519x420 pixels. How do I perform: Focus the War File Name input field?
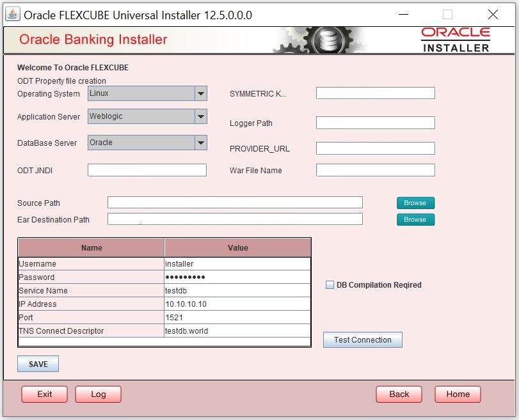(376, 170)
